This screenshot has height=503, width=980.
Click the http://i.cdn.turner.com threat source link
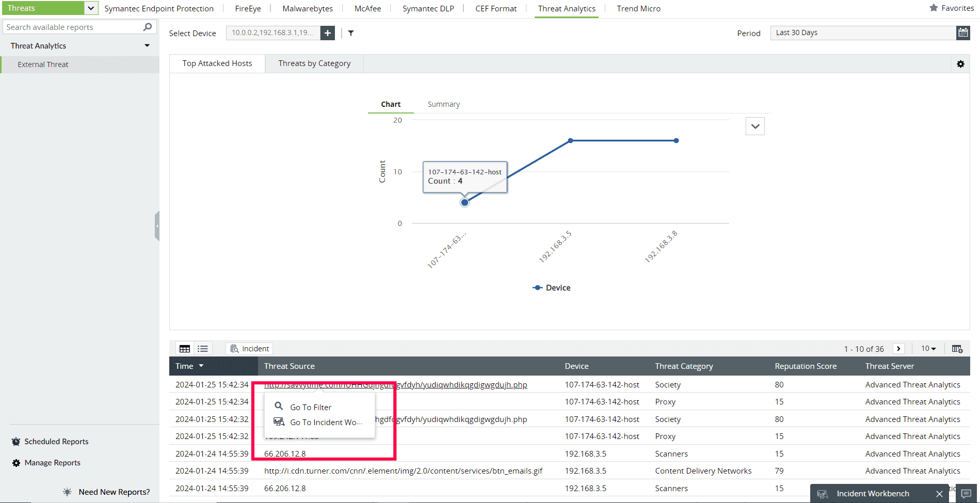coord(403,470)
